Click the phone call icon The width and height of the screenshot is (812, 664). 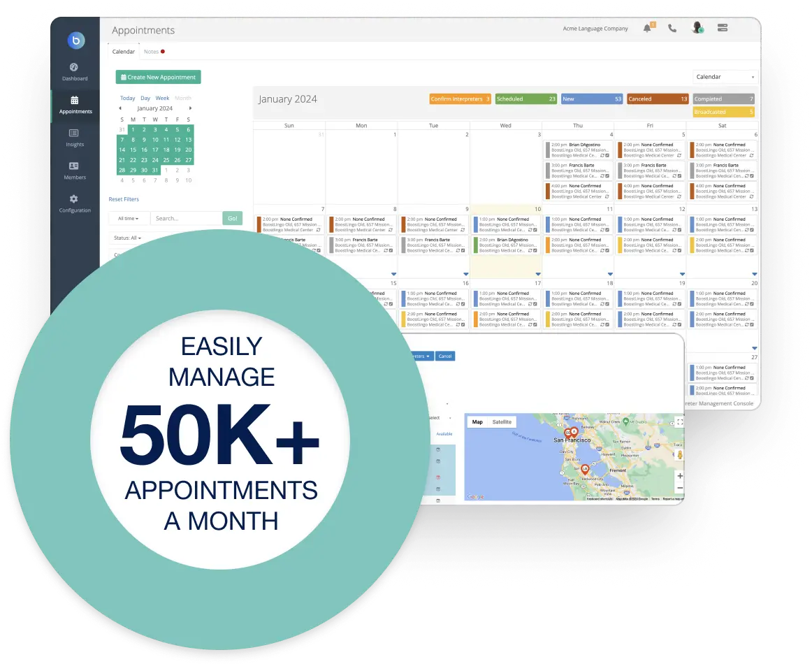672,29
